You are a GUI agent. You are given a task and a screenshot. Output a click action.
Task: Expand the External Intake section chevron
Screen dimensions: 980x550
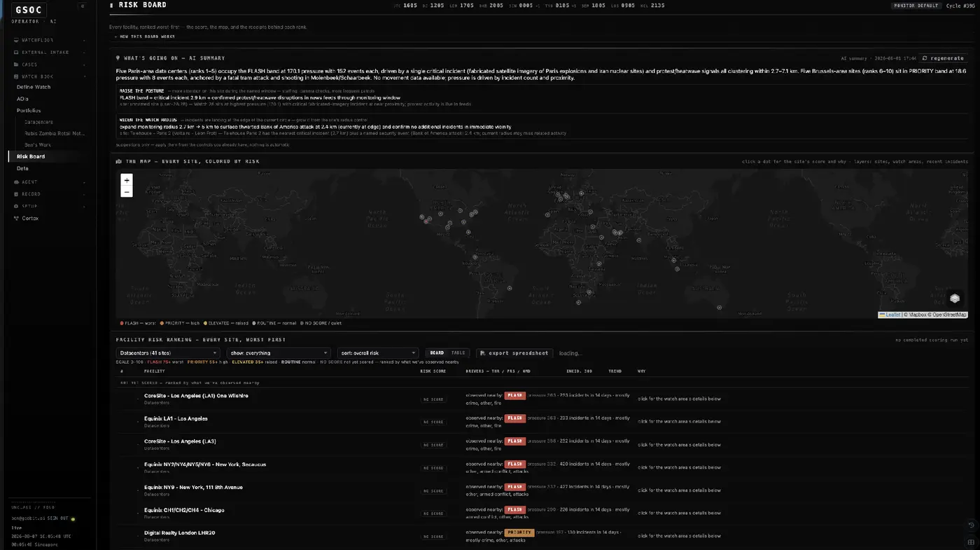pyautogui.click(x=85, y=53)
